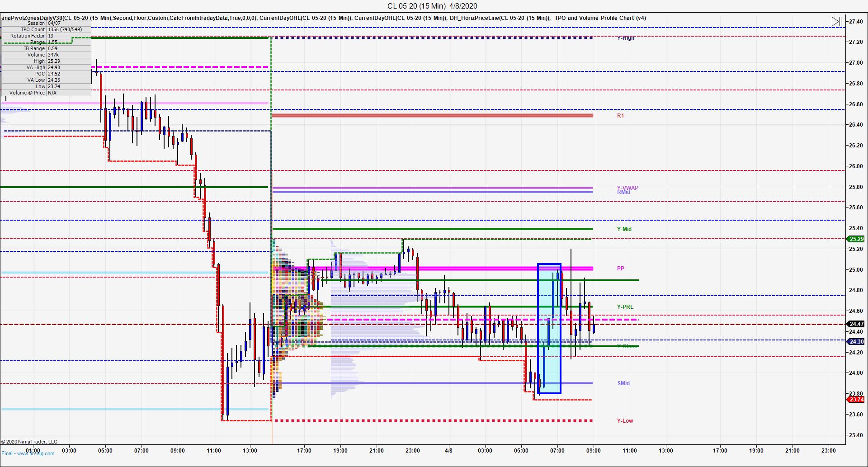Select the 26.00 price axis label
This screenshot has width=868, height=467.
click(x=856, y=166)
